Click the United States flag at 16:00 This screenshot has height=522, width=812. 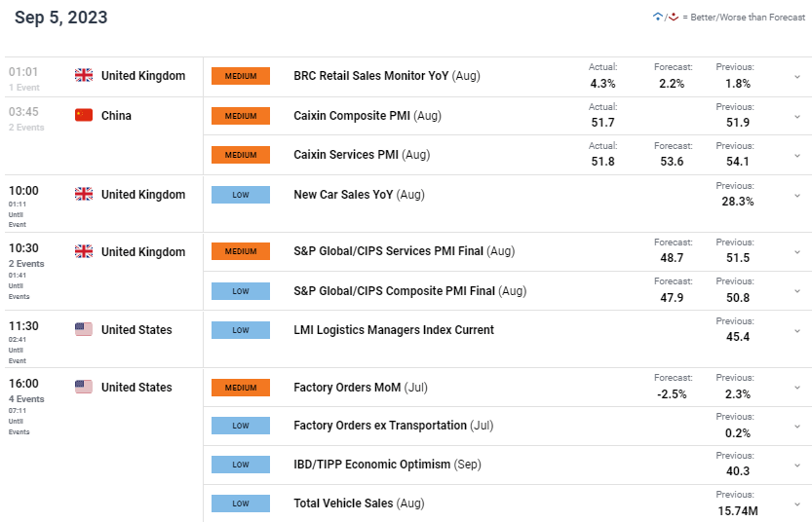(x=83, y=387)
